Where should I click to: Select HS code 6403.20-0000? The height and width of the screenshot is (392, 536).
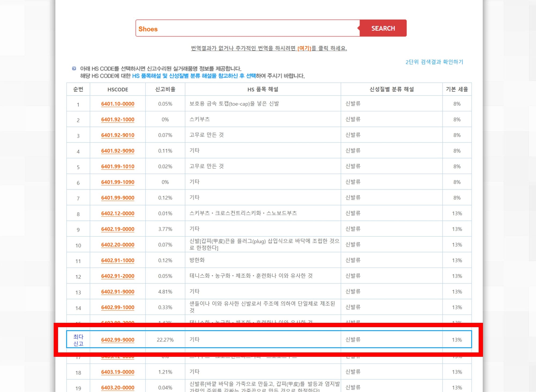click(117, 387)
